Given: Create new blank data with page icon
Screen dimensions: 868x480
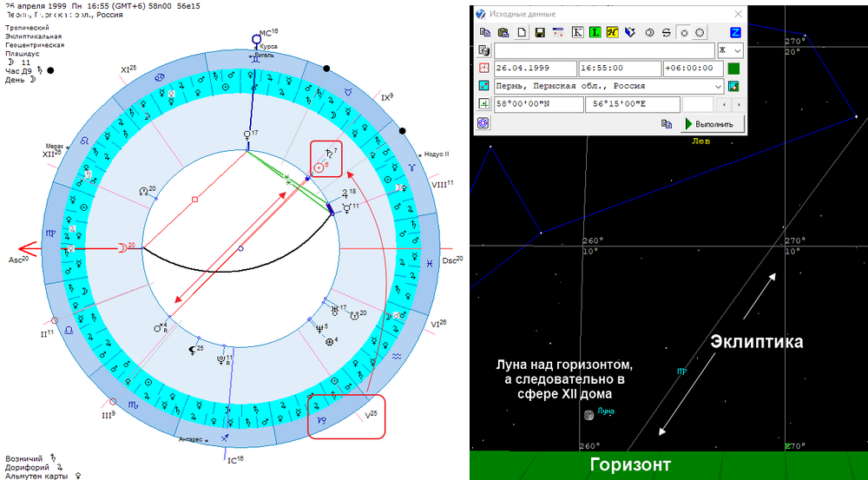Looking at the screenshot, I should tap(521, 32).
